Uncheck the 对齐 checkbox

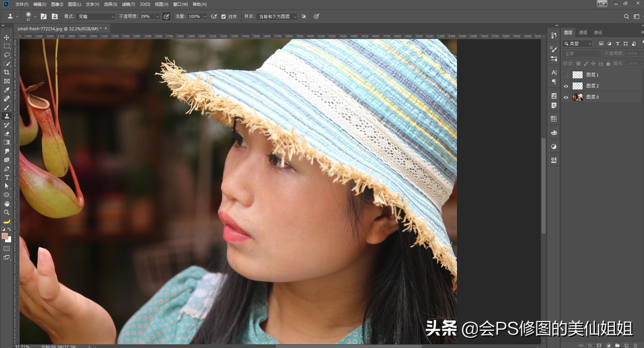tap(224, 16)
